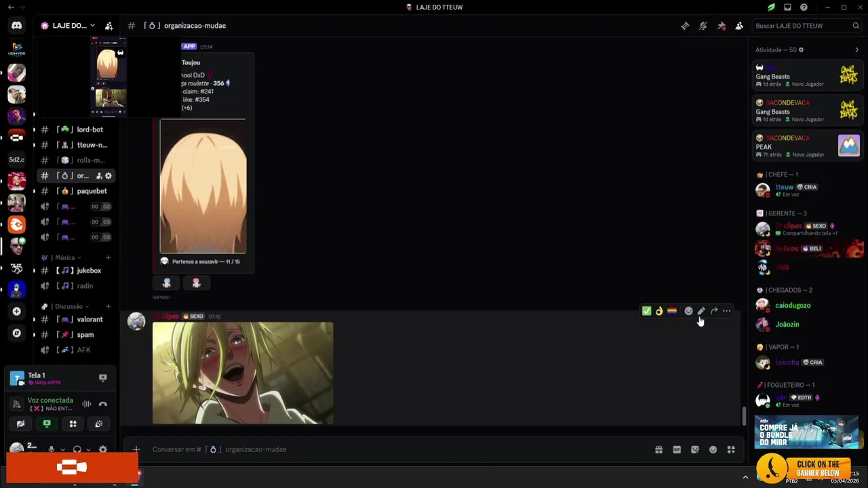Open the help question mark icon
The height and width of the screenshot is (488, 868).
click(x=804, y=7)
